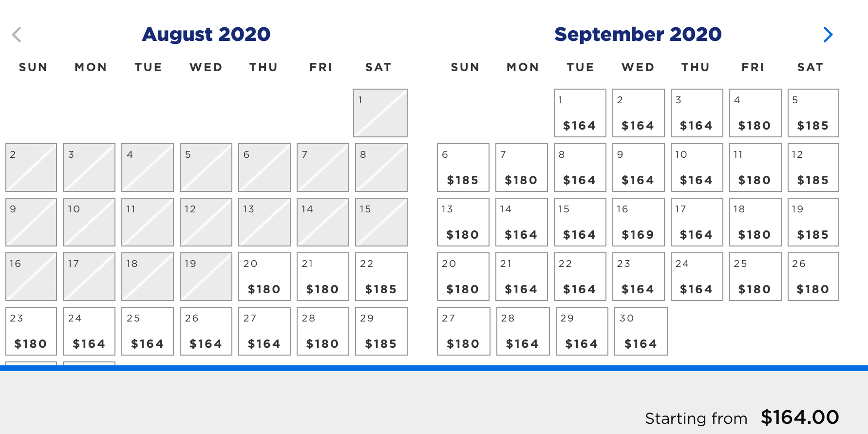The width and height of the screenshot is (868, 434).
Task: Click the September 2020 month heading
Action: [x=638, y=34]
